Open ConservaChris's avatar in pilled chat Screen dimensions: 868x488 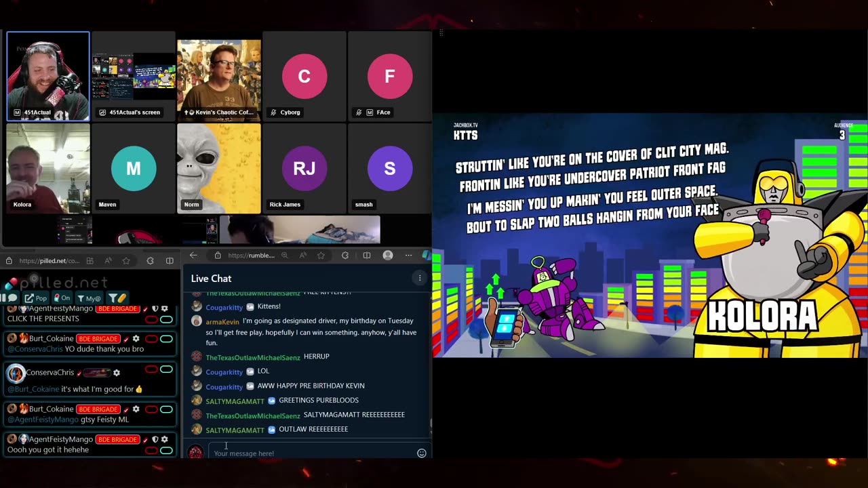point(16,373)
